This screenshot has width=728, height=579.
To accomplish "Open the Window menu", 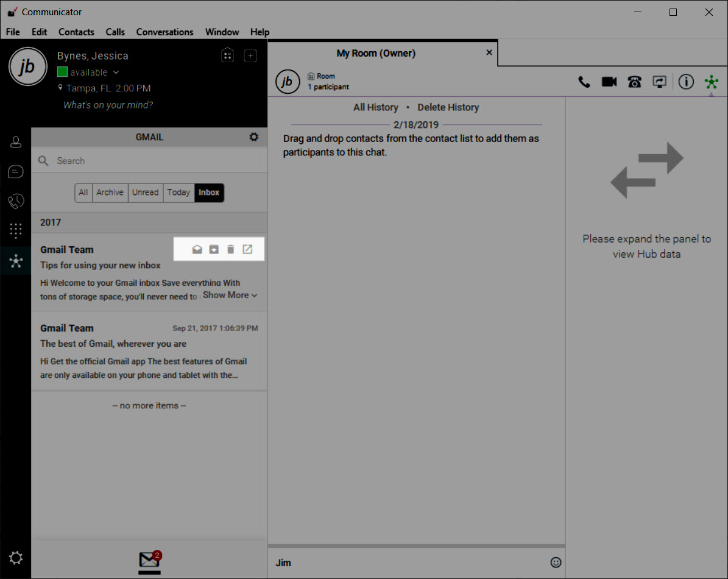I will [x=222, y=32].
